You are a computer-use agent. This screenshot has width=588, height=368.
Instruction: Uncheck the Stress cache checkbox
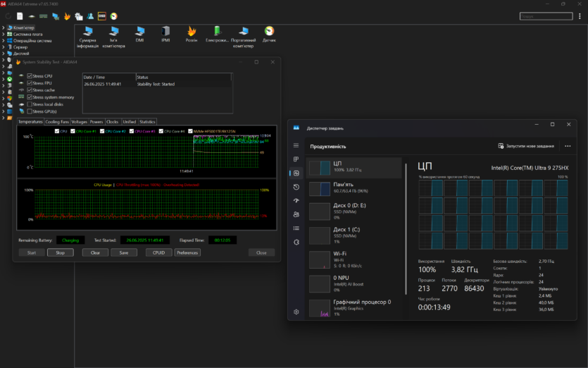[30, 90]
